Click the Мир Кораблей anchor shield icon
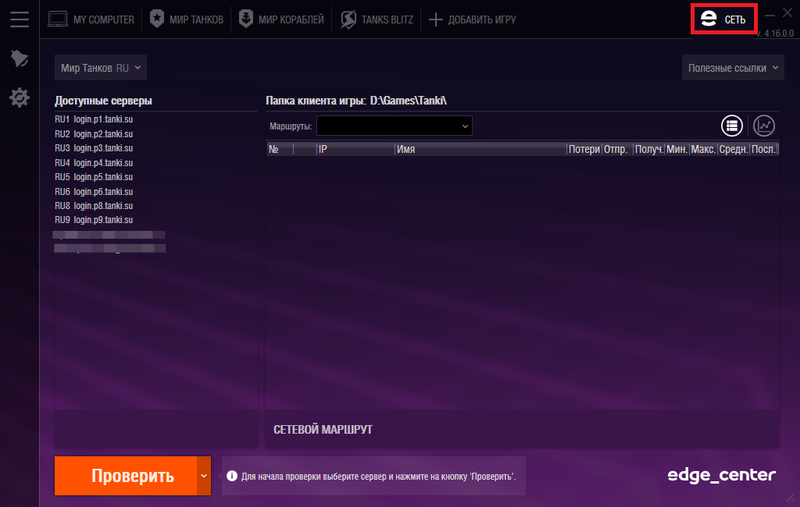This screenshot has width=800, height=507. click(246, 19)
